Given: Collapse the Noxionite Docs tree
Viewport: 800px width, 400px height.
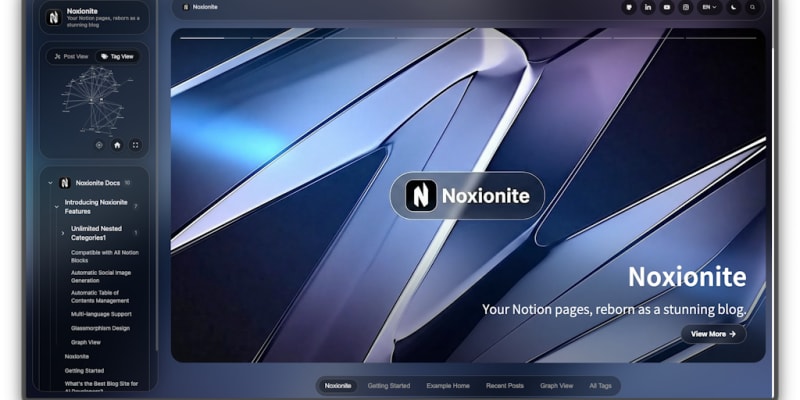Looking at the screenshot, I should pos(51,183).
